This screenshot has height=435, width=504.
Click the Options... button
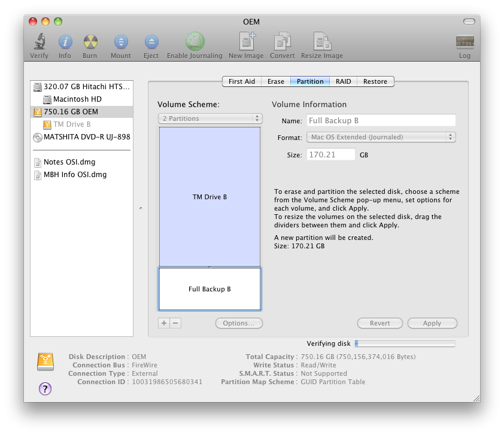[239, 323]
